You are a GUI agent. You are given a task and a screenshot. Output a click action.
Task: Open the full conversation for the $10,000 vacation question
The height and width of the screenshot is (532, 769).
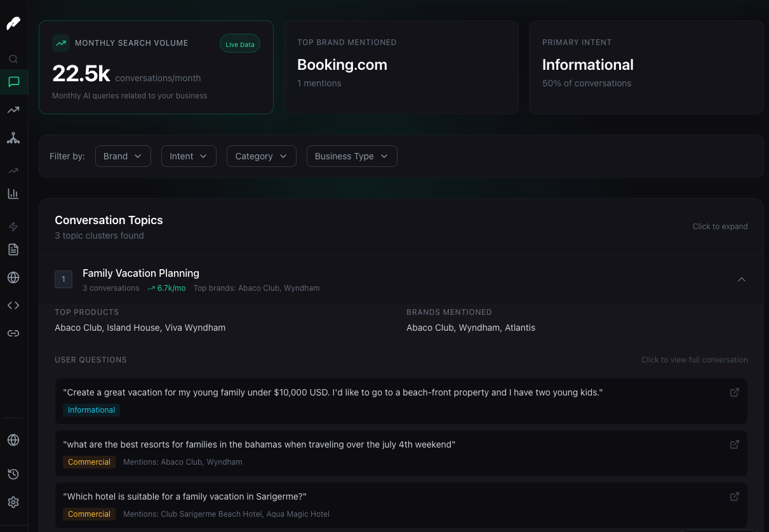click(x=735, y=392)
